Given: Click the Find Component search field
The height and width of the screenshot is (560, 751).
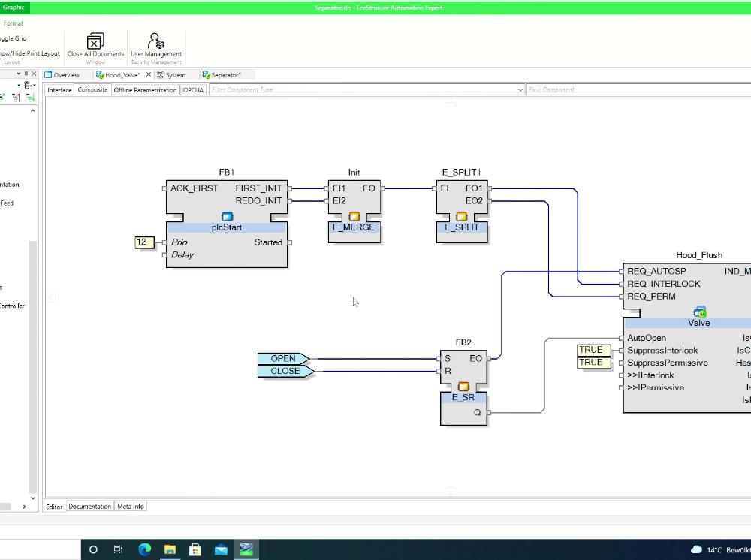Looking at the screenshot, I should (638, 90).
